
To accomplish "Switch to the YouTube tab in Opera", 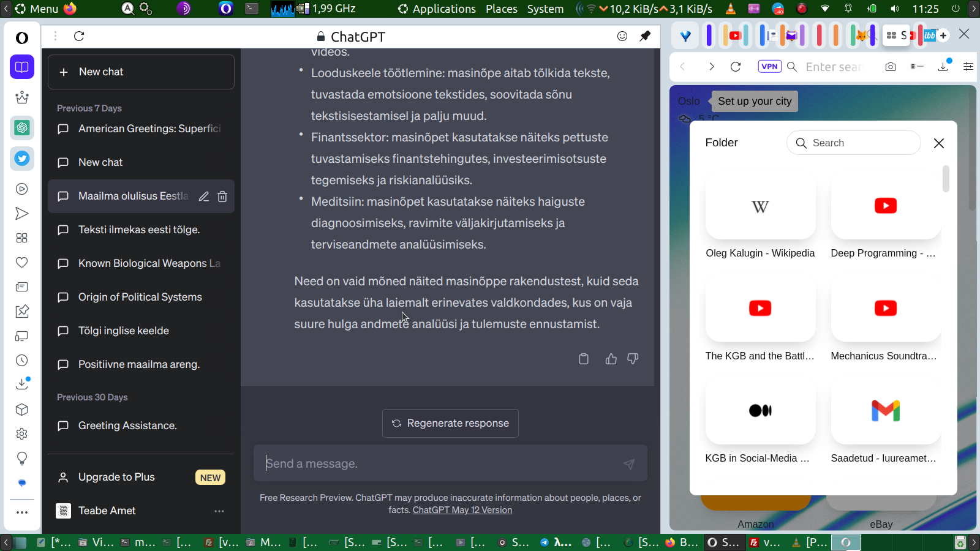I will pyautogui.click(x=736, y=36).
